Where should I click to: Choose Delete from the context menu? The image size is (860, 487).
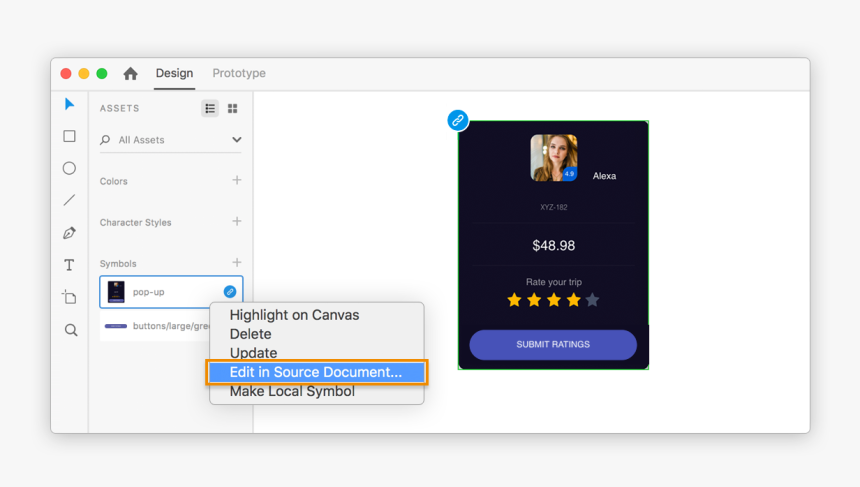tap(316, 334)
